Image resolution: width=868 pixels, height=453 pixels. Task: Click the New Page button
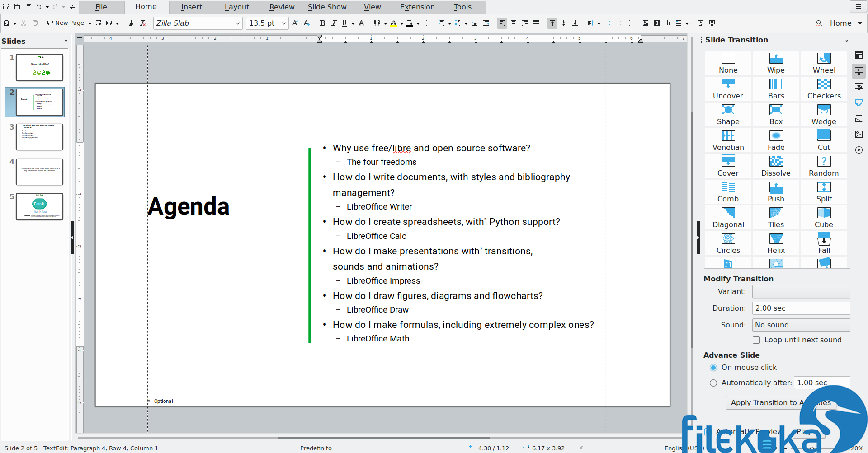coord(66,23)
